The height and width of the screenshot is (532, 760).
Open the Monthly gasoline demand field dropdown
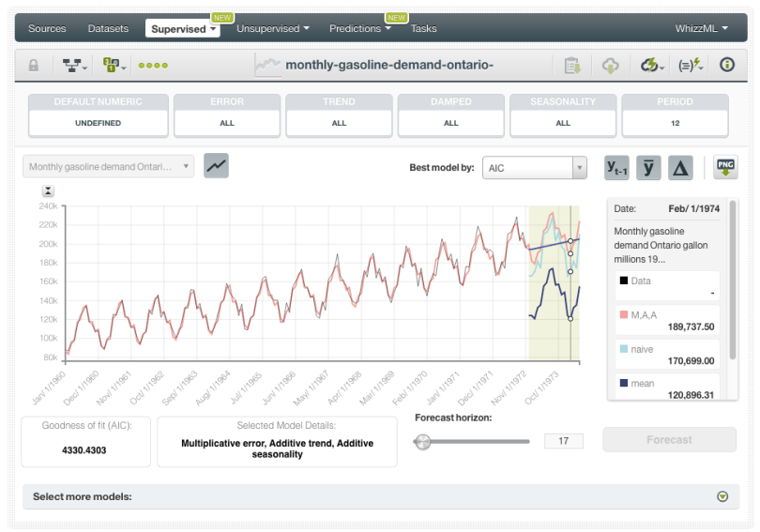pyautogui.click(x=108, y=167)
